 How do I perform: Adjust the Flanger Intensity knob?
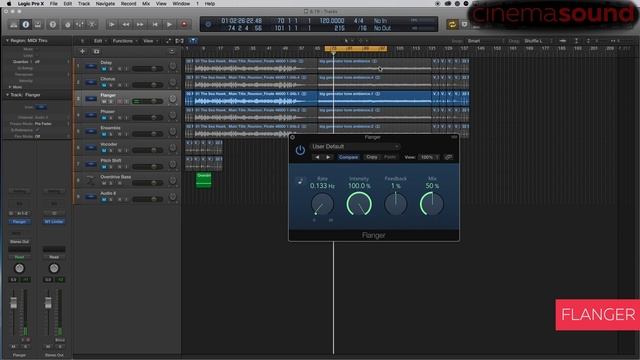tap(359, 204)
